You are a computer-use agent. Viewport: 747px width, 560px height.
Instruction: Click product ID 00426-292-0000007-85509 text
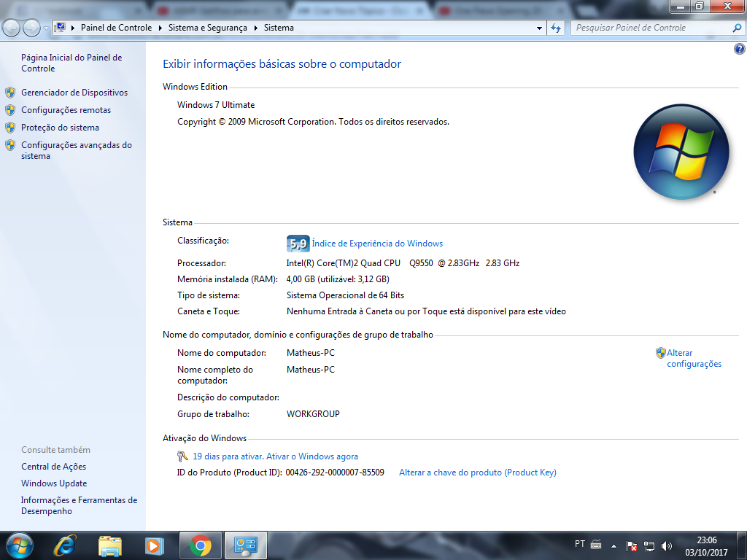(335, 472)
